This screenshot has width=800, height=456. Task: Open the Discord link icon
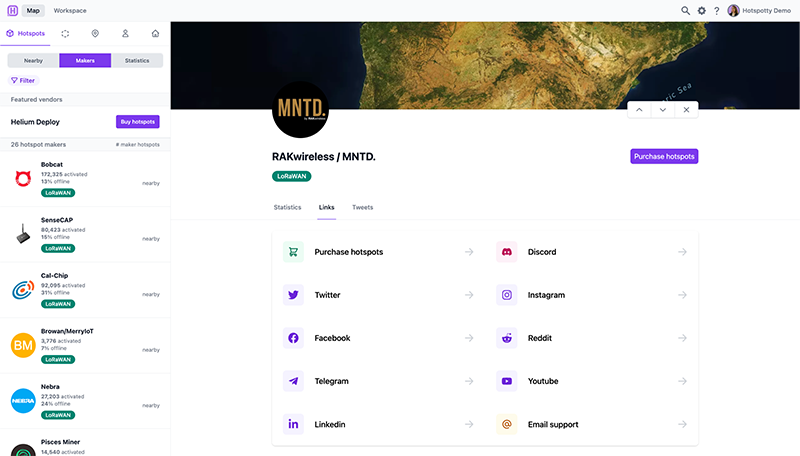pos(507,252)
